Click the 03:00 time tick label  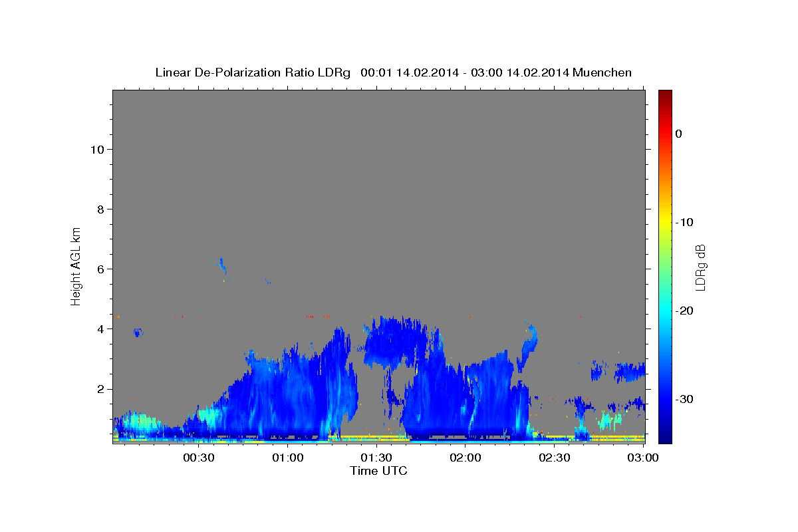pyautogui.click(x=643, y=458)
